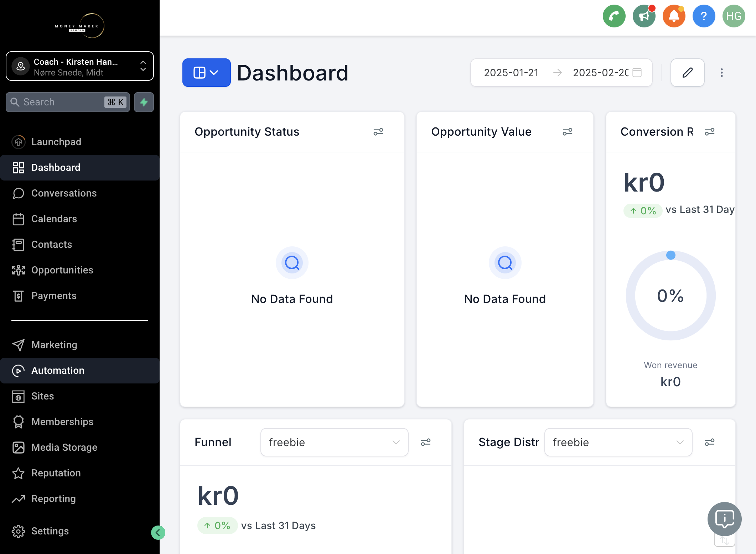Screen dimensions: 756x554
Task: Open the chat feedback bubble icon
Action: [724, 519]
